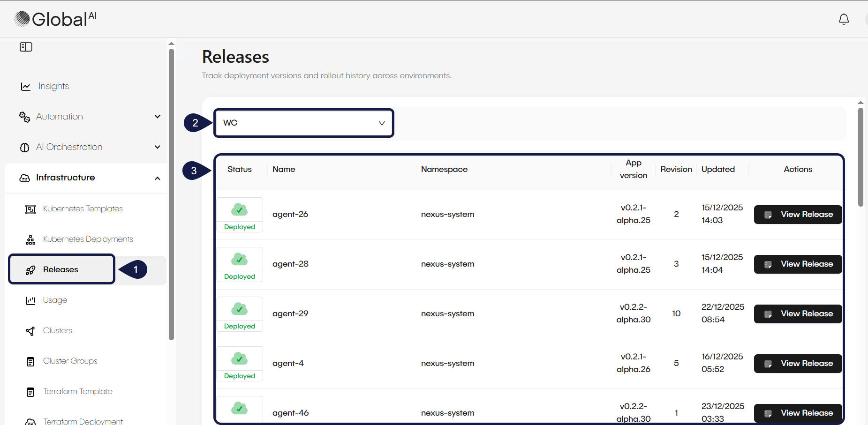868x425 pixels.
Task: Click View Release for agent-28
Action: pos(798,264)
